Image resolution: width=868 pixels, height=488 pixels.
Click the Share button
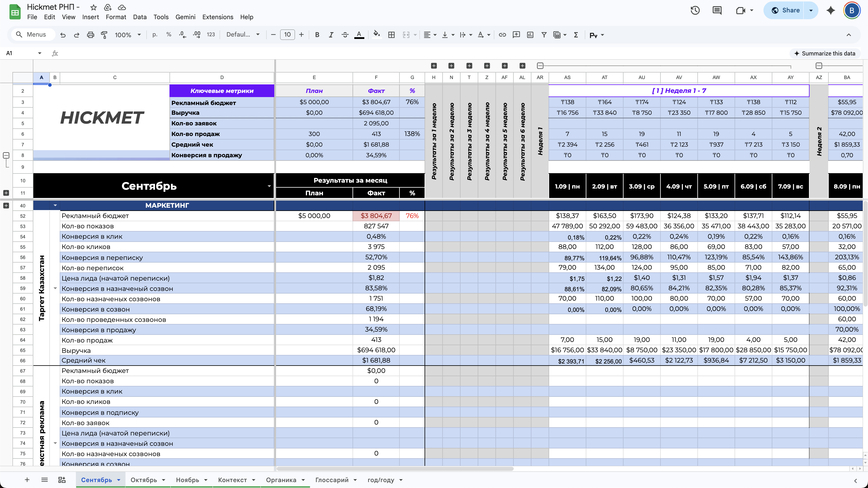785,10
